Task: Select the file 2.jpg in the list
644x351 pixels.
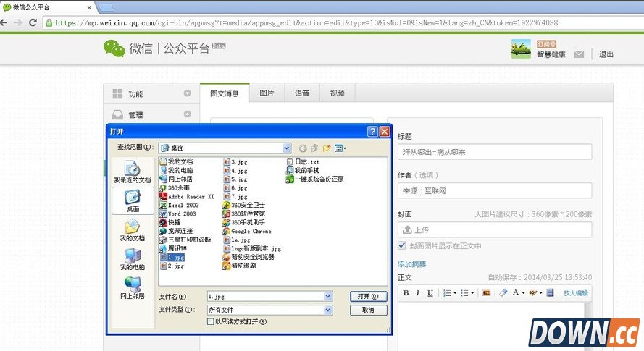Action: (x=172, y=266)
